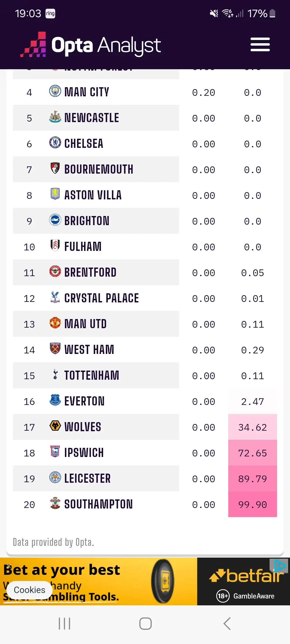Open the AdChoices icon on ad
Viewport: 290px width, 644px height.
click(x=280, y=566)
